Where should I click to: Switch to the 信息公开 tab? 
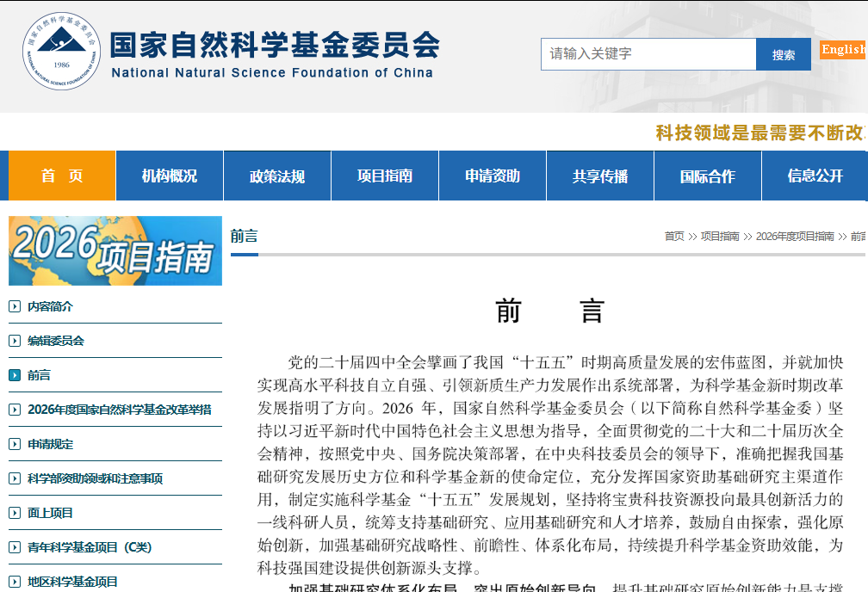(x=815, y=175)
